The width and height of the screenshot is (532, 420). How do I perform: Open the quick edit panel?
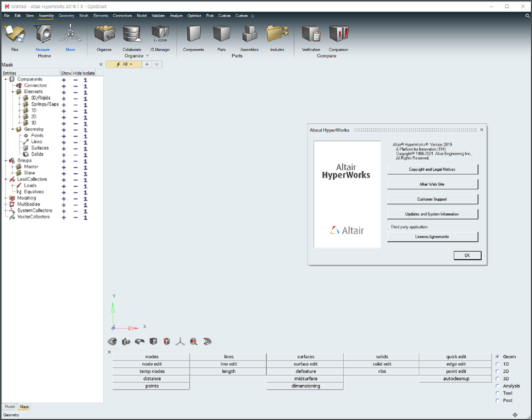[456, 357]
